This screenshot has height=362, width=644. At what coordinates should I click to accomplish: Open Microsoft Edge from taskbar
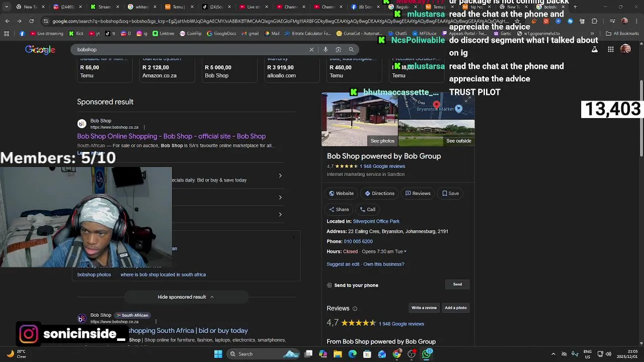353,354
